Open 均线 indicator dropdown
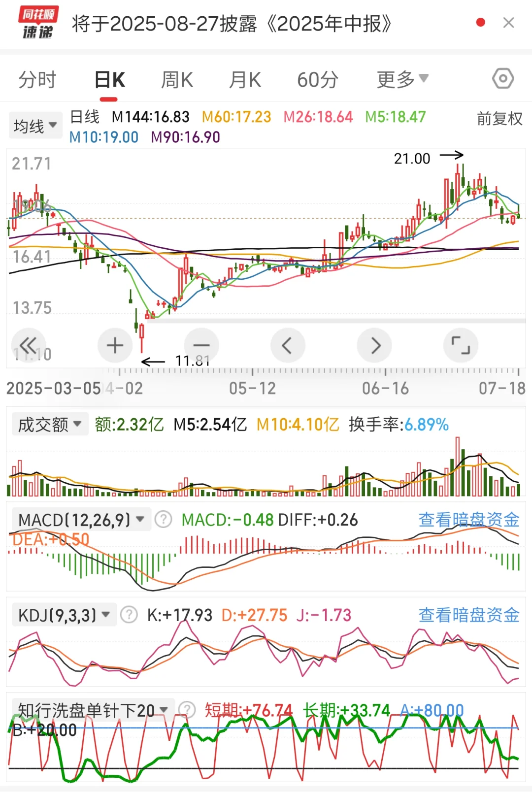This screenshot has height=794, width=532. 35,126
